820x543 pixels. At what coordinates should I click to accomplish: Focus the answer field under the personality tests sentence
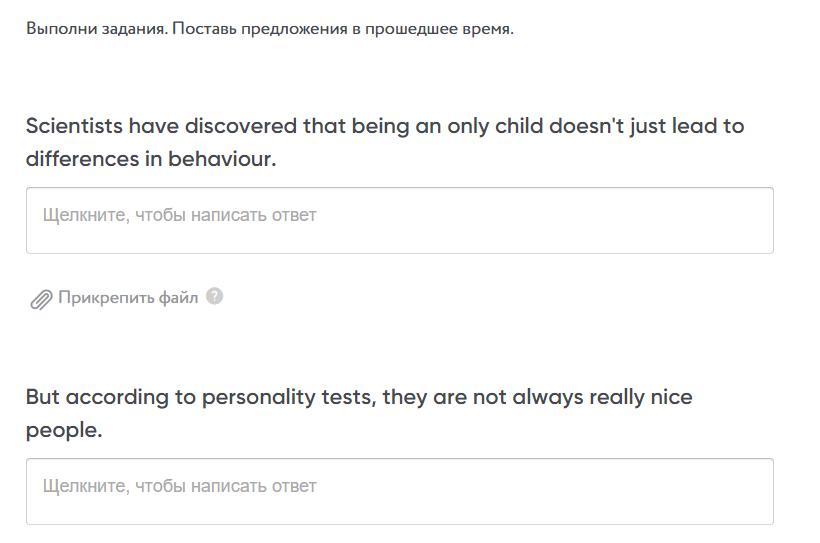coord(399,491)
